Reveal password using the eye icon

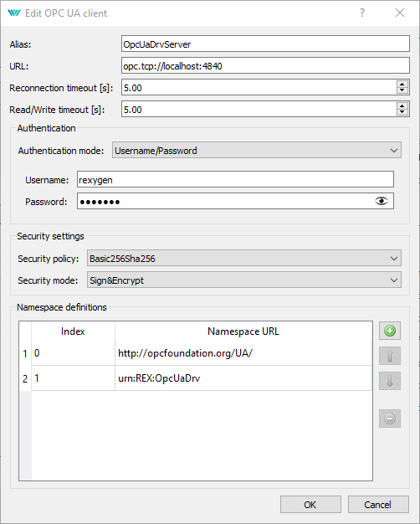point(382,201)
